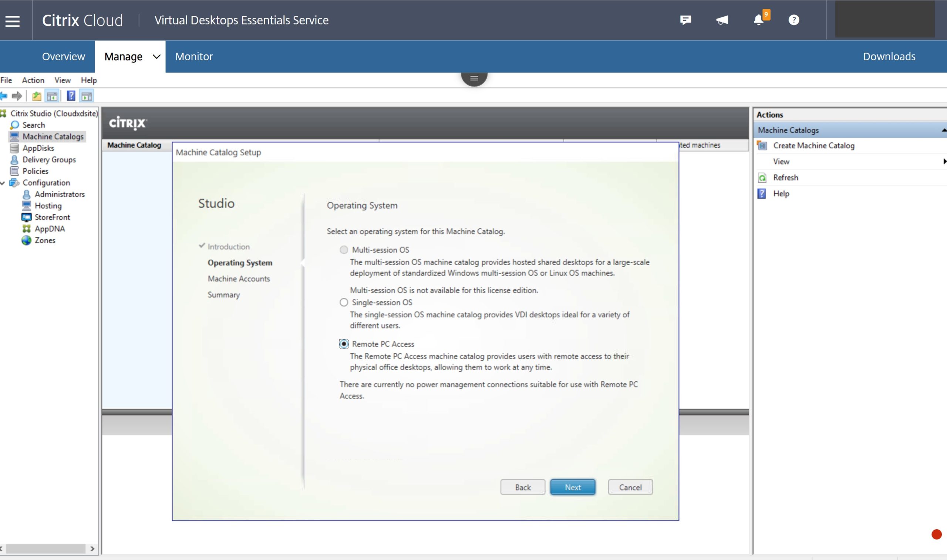This screenshot has height=560, width=947.
Task: Click the Create Machine Catalog action icon
Action: 762,145
